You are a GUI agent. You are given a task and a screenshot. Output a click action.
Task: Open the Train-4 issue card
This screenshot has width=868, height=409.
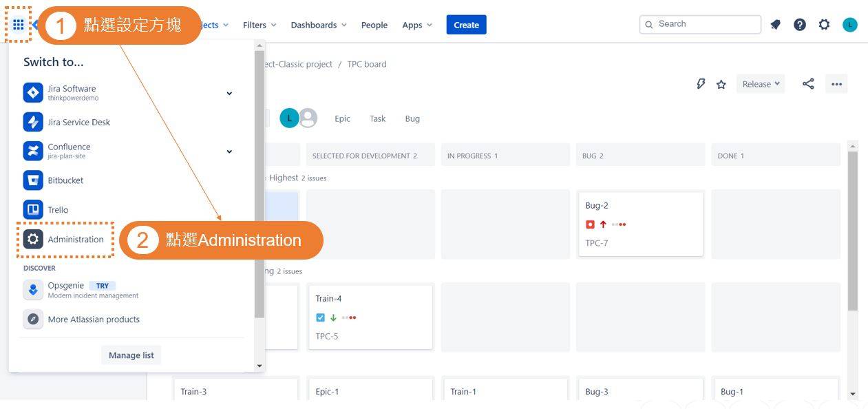[x=371, y=317]
